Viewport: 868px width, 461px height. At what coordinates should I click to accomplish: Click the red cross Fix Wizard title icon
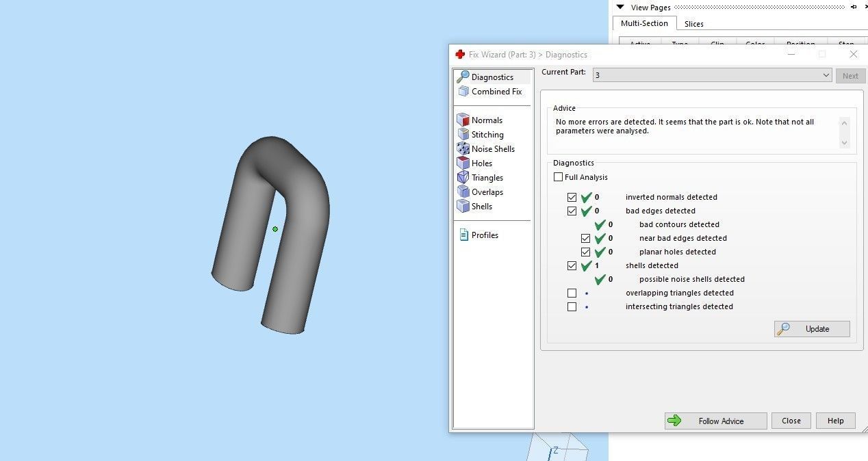(460, 54)
